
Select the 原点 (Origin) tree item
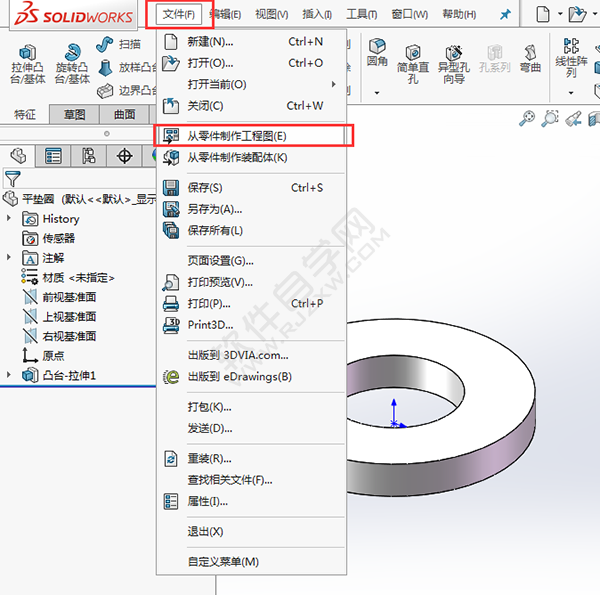point(43,355)
